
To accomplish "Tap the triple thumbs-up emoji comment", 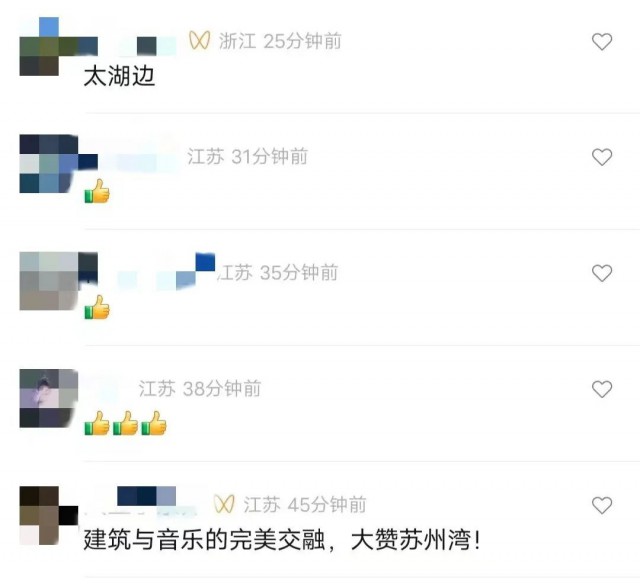I will (x=125, y=423).
